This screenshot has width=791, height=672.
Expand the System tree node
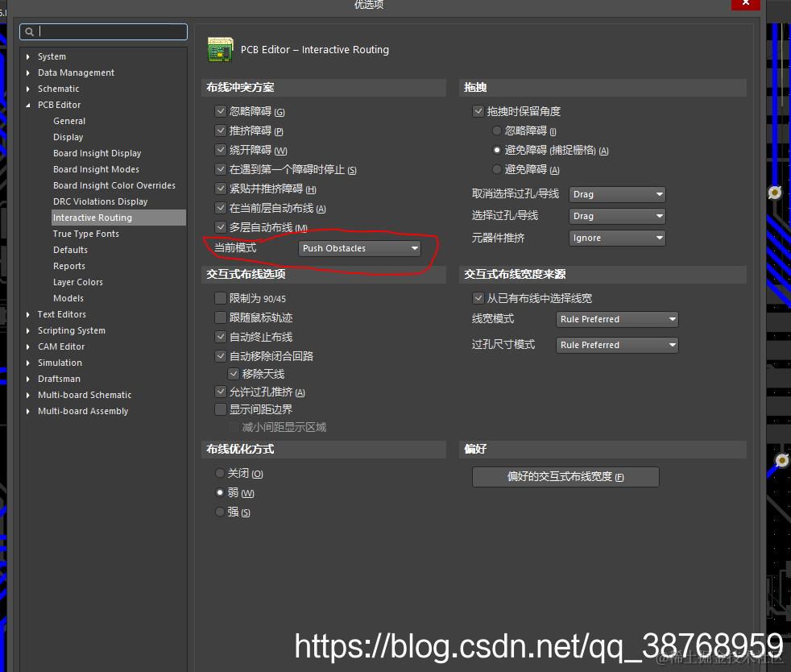27,56
